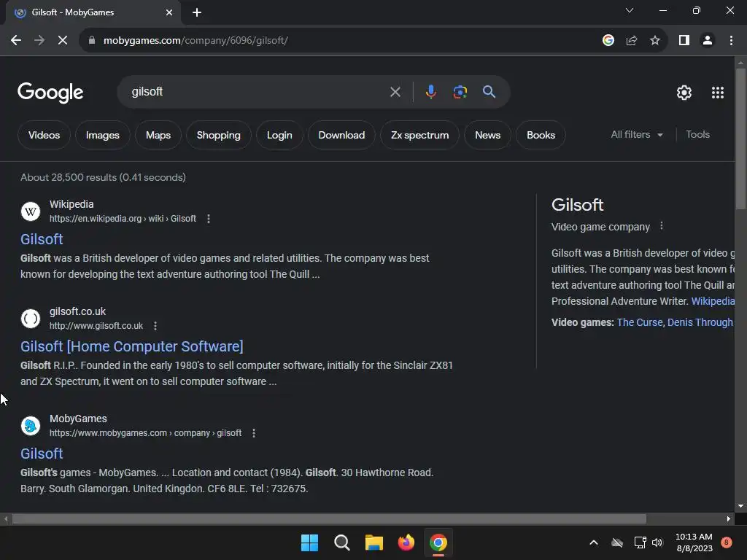The height and width of the screenshot is (560, 747).
Task: Open the tab search chevron
Action: click(630, 10)
